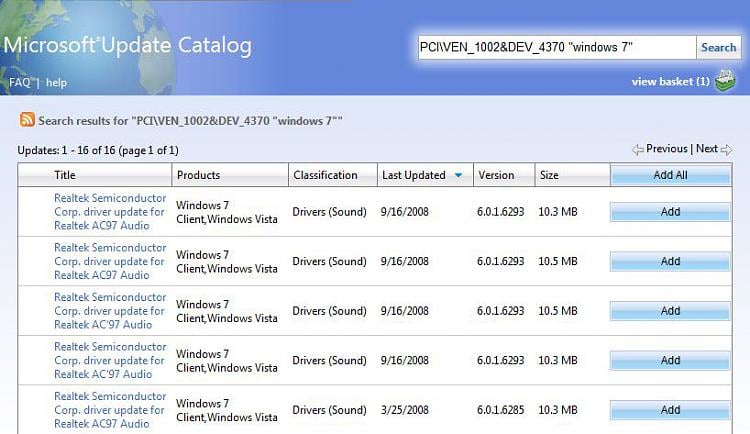Click the Next arrow icon

click(727, 150)
